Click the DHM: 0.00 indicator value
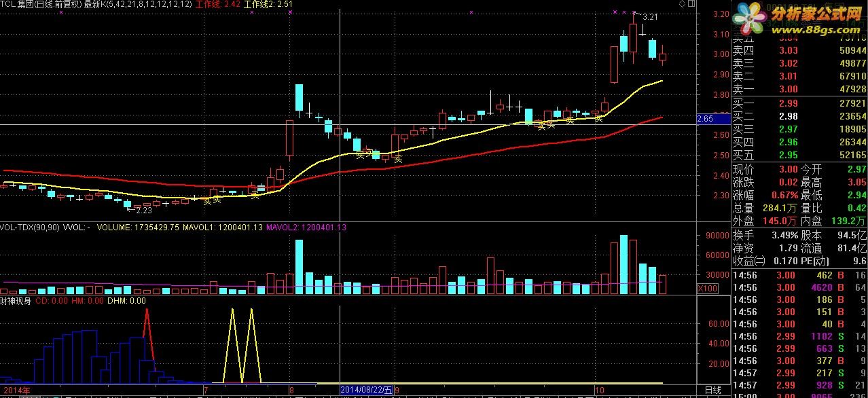The image size is (868, 398). [x=127, y=300]
